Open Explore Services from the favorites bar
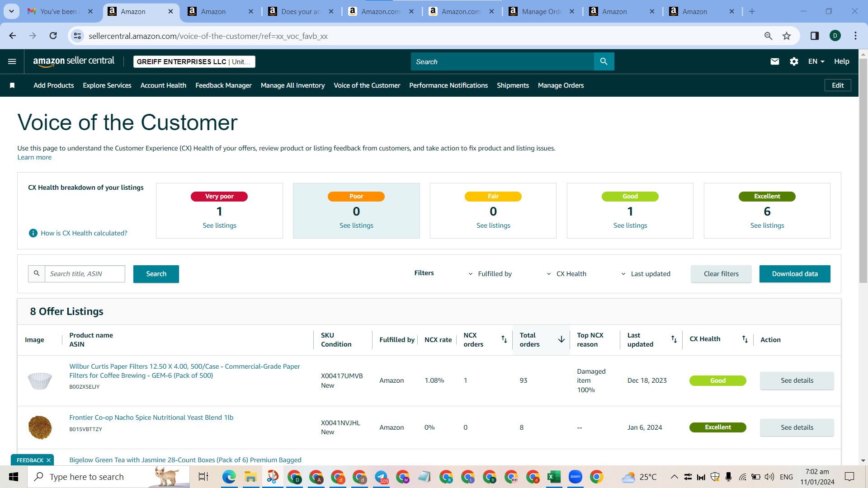Screen dimensions: 868x488 click(x=107, y=85)
